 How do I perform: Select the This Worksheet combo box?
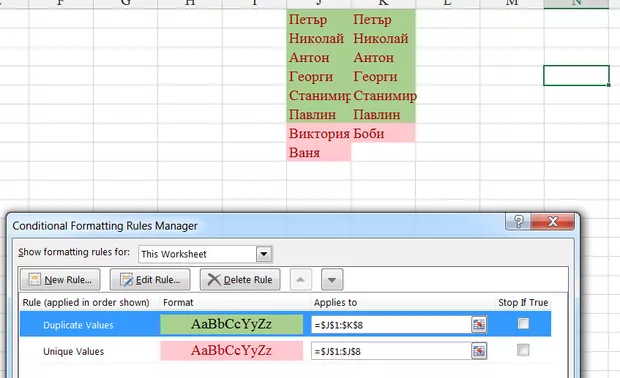click(x=205, y=254)
